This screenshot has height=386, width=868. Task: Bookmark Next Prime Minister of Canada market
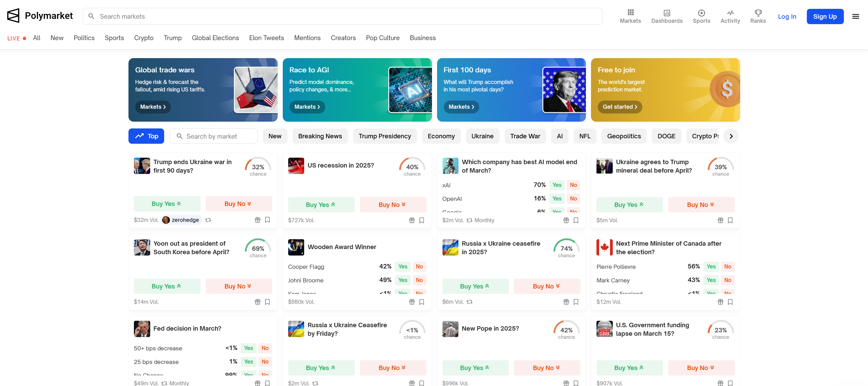tap(730, 302)
